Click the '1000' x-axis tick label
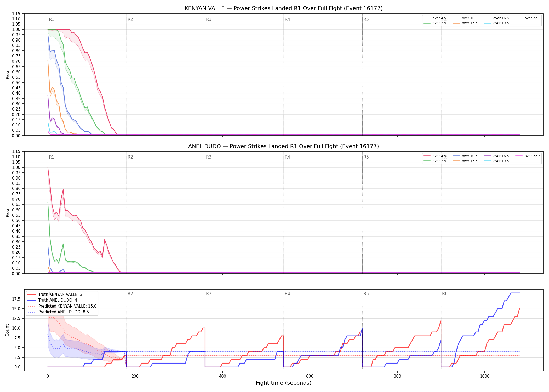 485,376
